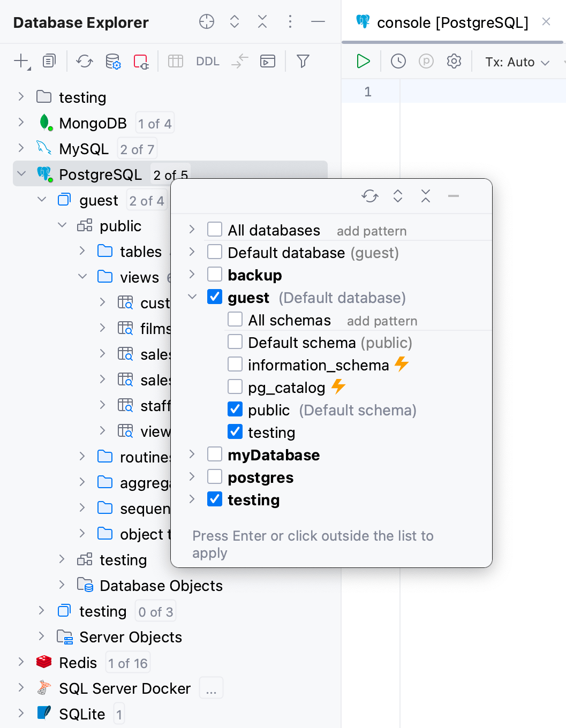
Task: Expand all nodes in Database Explorer header
Action: pos(235,21)
